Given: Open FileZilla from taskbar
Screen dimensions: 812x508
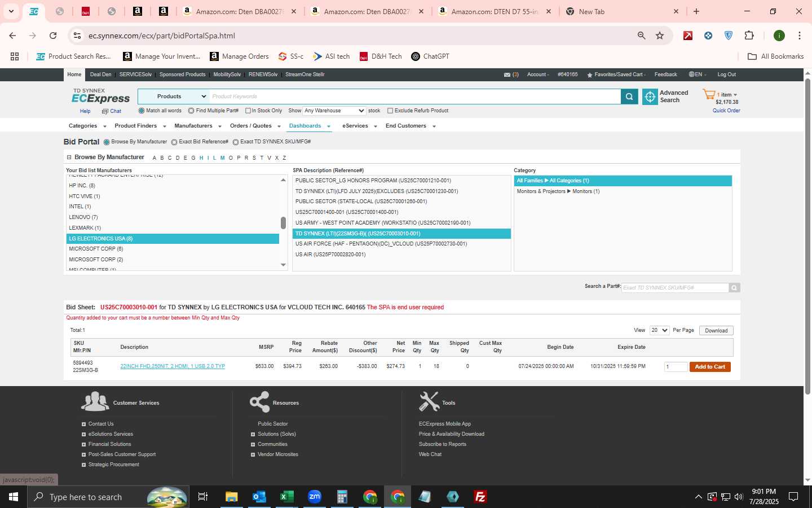Looking at the screenshot, I should click(x=480, y=497).
